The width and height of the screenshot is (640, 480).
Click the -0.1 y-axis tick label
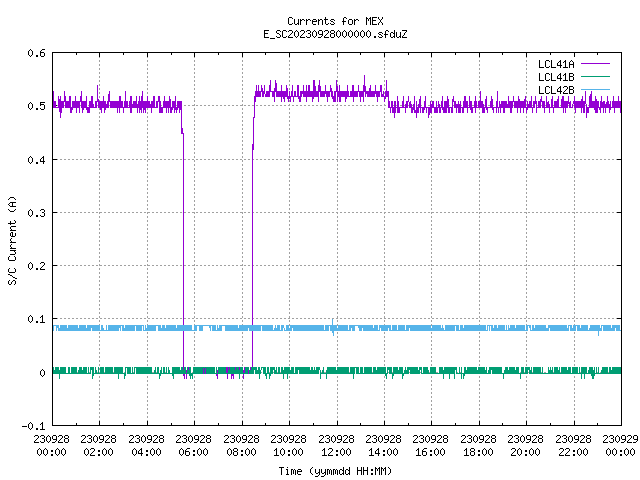coord(33,426)
